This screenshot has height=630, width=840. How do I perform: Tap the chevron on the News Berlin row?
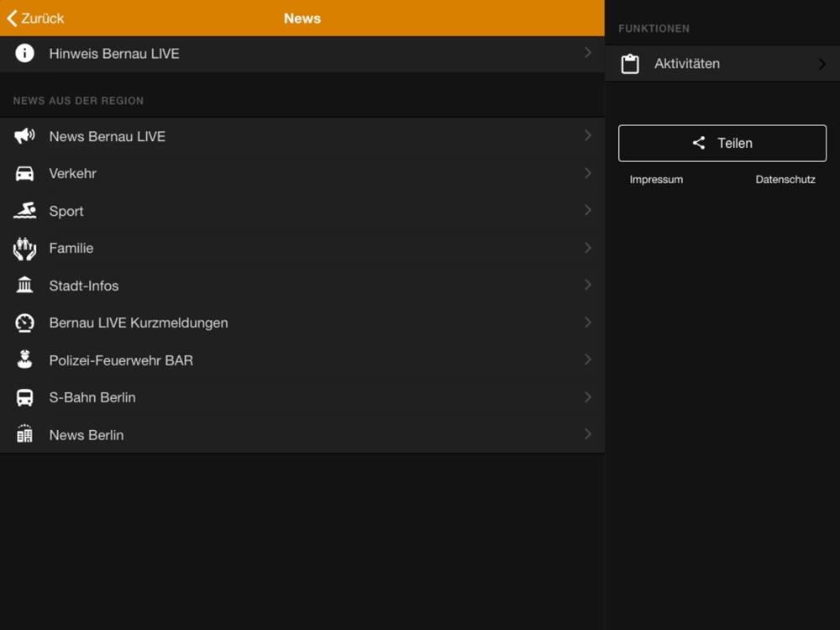click(x=587, y=434)
